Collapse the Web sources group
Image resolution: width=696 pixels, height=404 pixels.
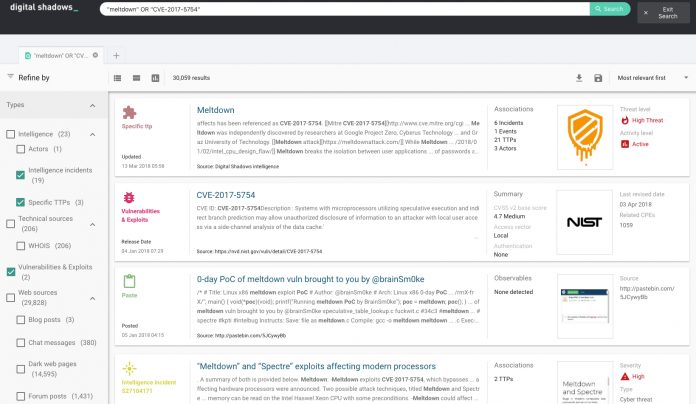pyautogui.click(x=92, y=298)
